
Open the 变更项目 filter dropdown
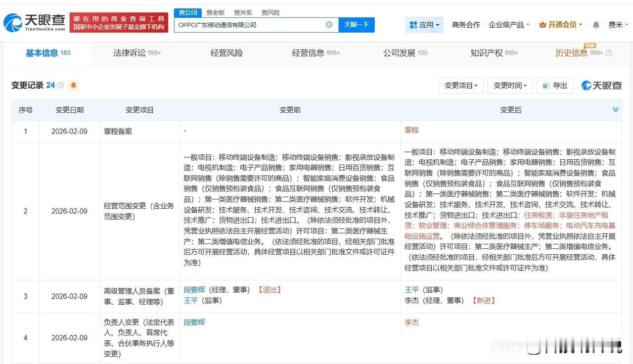[x=462, y=85]
